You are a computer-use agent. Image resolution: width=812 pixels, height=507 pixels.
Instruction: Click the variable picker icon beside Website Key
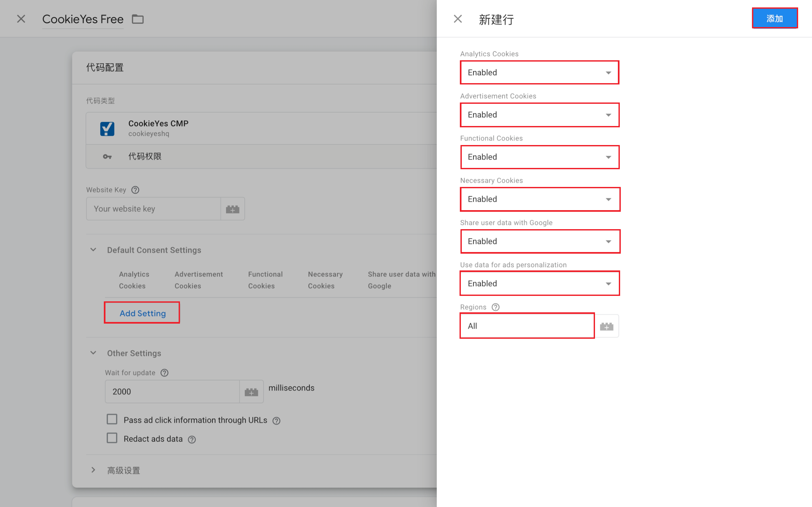[233, 209]
